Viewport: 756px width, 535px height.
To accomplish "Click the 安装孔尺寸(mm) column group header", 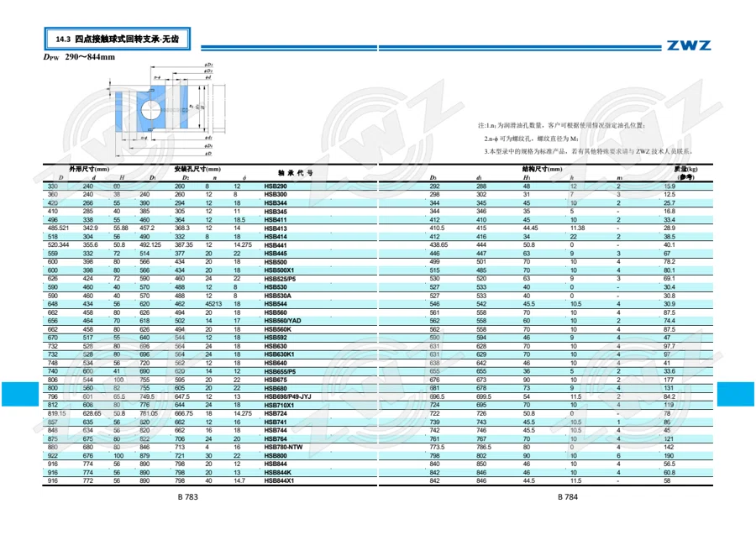I will pos(197,169).
